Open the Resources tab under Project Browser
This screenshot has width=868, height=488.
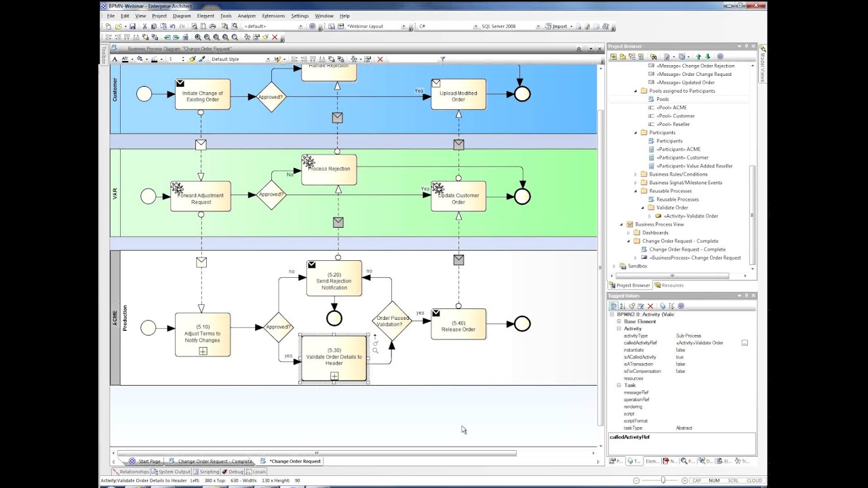click(669, 285)
